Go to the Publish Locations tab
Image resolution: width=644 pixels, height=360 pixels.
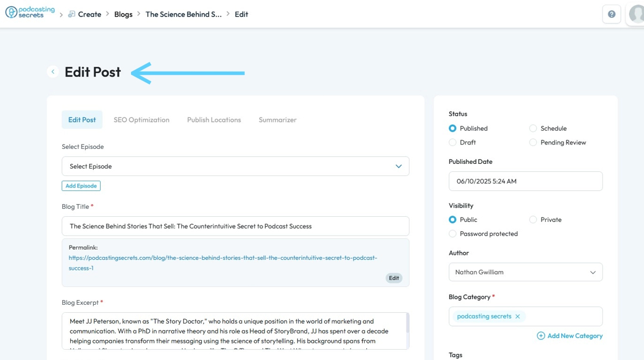point(214,120)
